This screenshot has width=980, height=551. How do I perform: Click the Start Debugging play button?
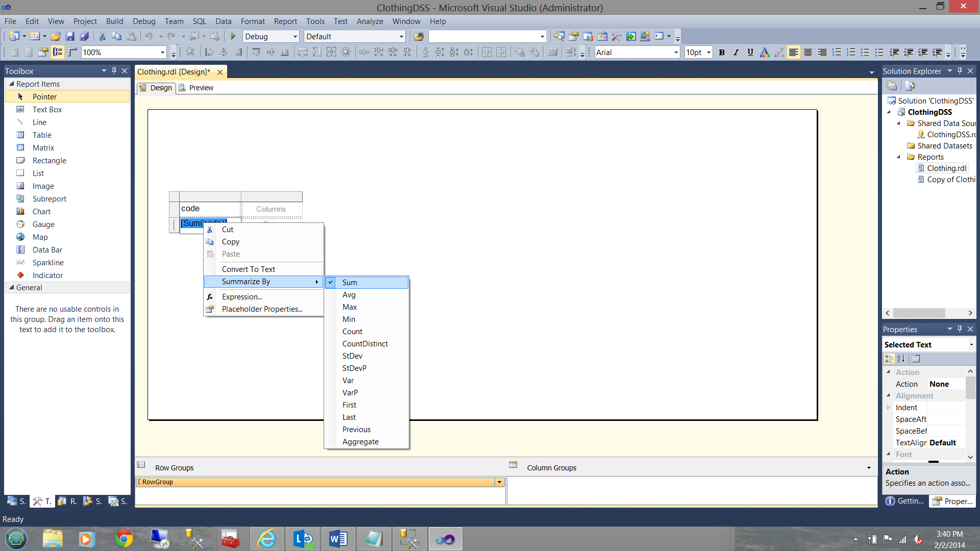(x=233, y=36)
